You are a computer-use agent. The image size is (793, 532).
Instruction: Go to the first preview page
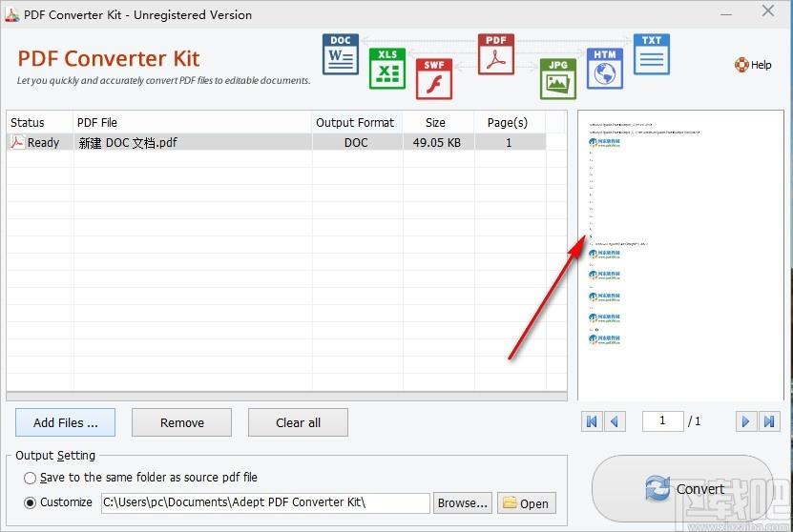[592, 420]
